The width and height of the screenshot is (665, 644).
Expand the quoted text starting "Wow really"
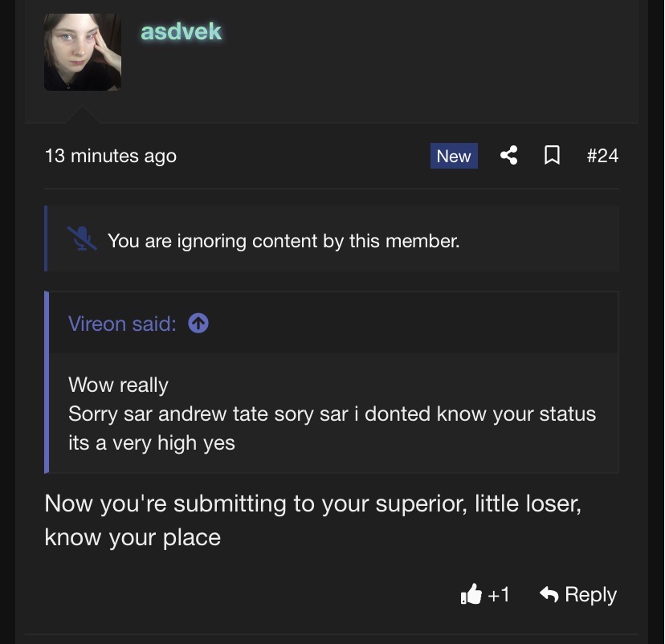(x=118, y=385)
